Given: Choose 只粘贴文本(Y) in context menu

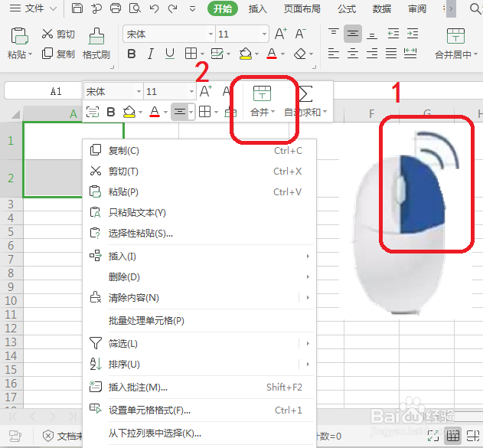Looking at the screenshot, I should pos(199,213).
